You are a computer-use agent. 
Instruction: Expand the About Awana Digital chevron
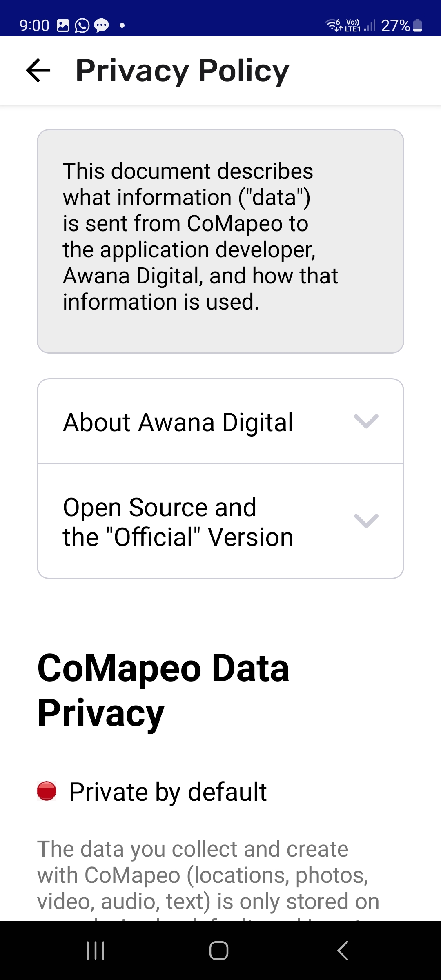coord(366,421)
